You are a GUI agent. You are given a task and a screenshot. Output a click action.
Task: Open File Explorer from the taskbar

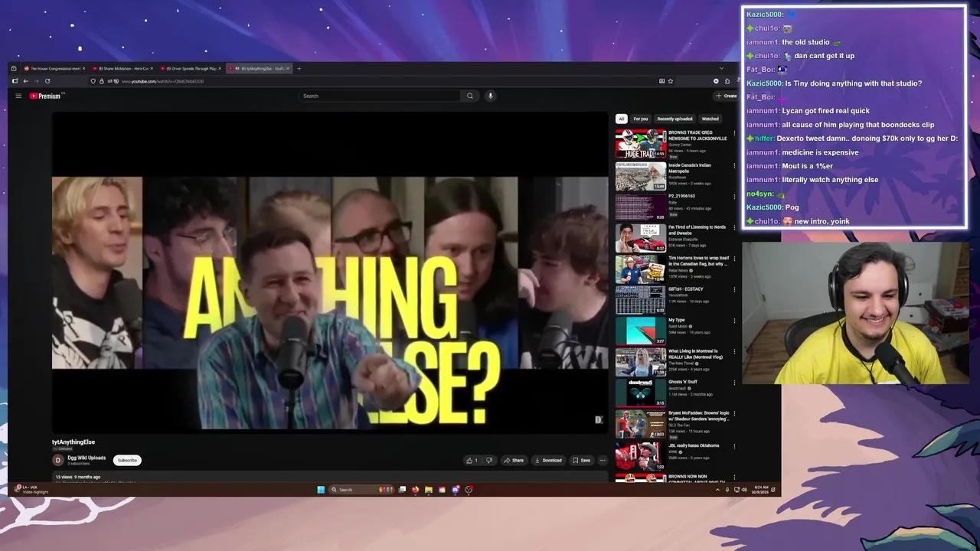[x=429, y=490]
